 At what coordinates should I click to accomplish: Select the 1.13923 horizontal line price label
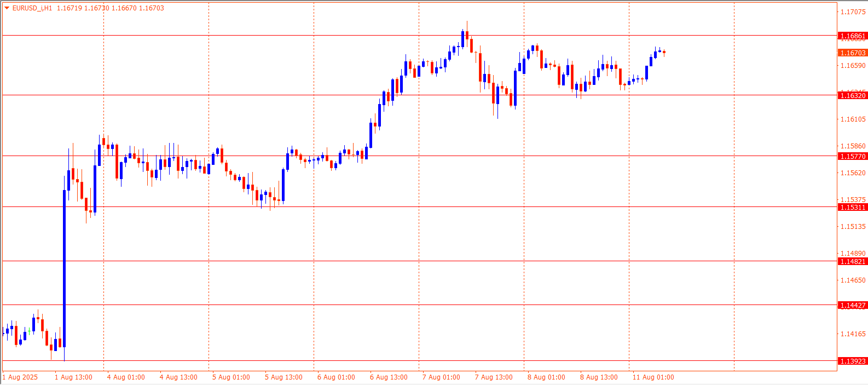pyautogui.click(x=853, y=361)
